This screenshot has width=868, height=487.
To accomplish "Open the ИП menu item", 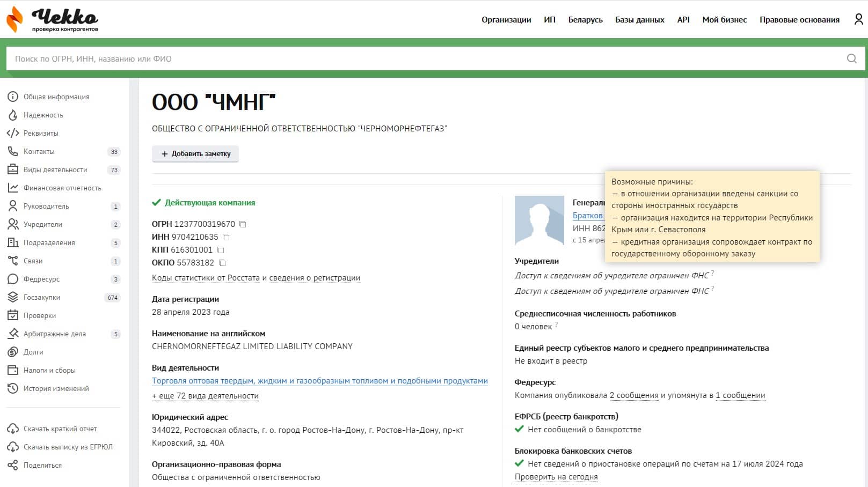I will pyautogui.click(x=550, y=20).
